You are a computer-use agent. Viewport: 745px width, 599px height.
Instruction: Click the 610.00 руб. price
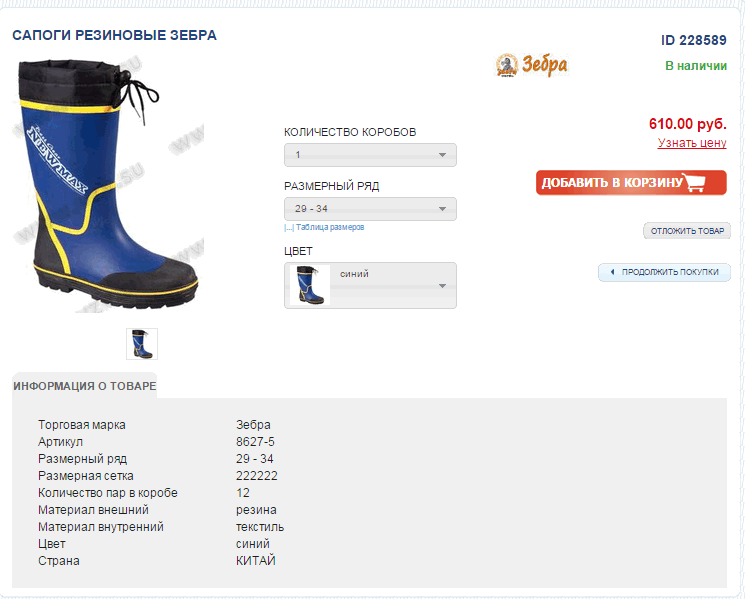(x=687, y=124)
